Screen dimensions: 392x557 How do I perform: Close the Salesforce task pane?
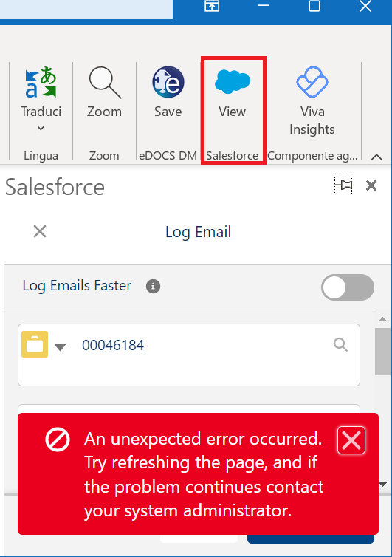coord(371,185)
